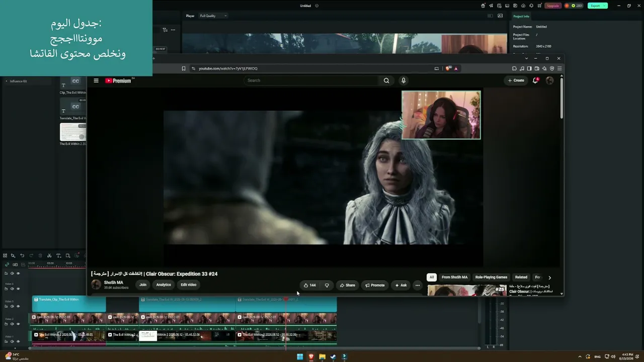
Task: Open Steam from the taskbar
Action: [333, 357]
